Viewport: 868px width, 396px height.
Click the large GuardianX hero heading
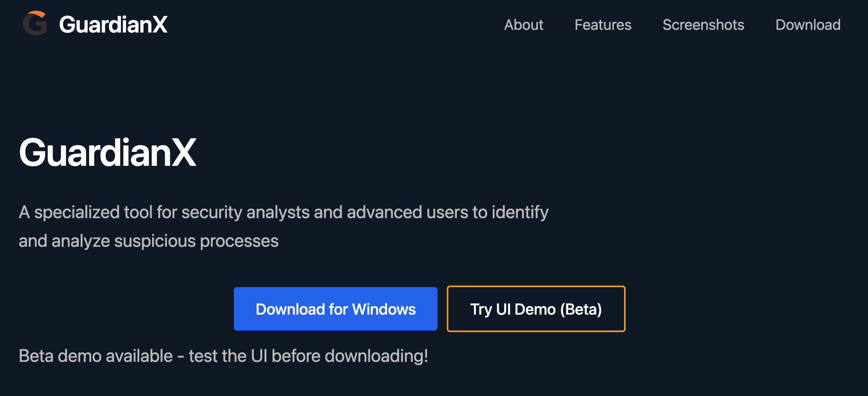[107, 153]
